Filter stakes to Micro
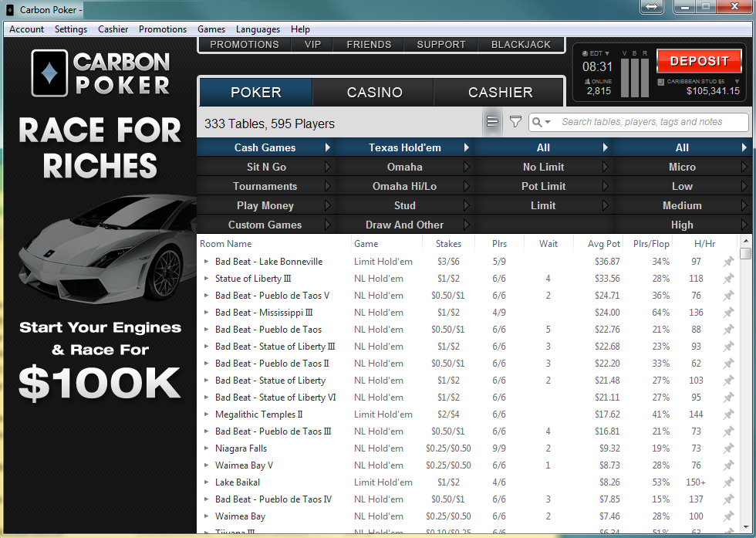Screen dimensions: 756x538 click(x=683, y=167)
